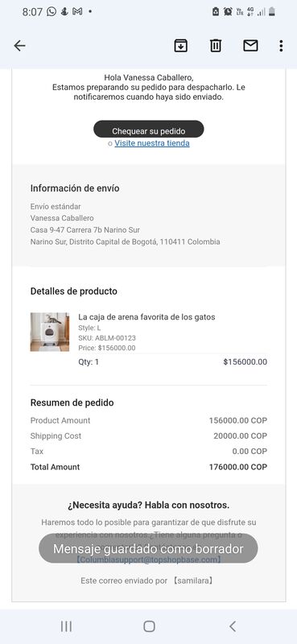Screen dimensions: 297x644
Task: Tap Mensaje guardado como borrador toast
Action: 148,549
